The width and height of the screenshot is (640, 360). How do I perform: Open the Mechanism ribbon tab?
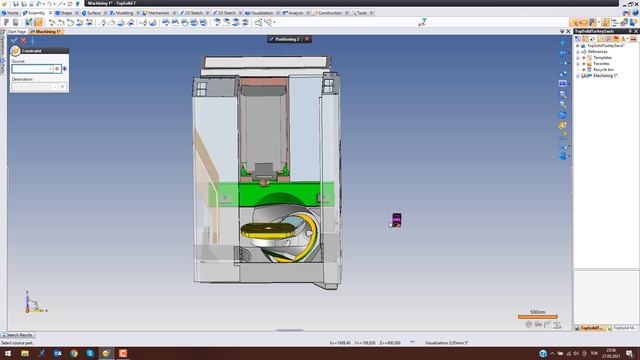point(156,13)
